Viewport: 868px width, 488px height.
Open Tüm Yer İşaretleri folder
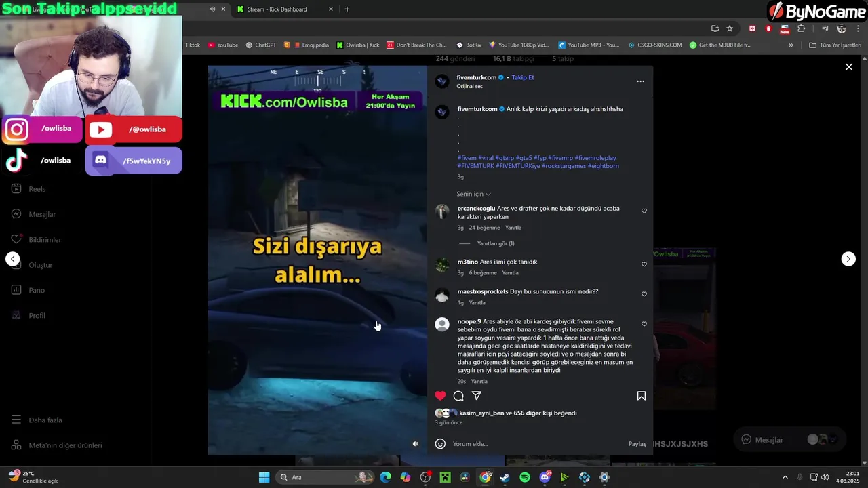[835, 45]
